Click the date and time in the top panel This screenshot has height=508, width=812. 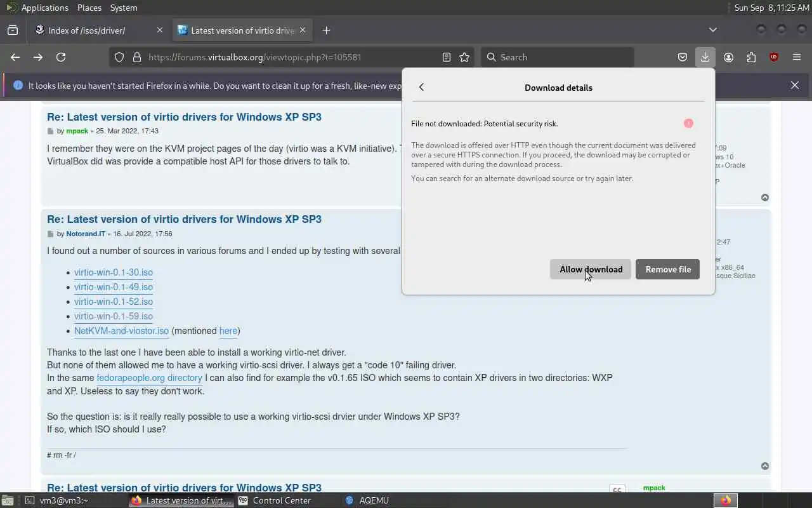[x=771, y=8]
